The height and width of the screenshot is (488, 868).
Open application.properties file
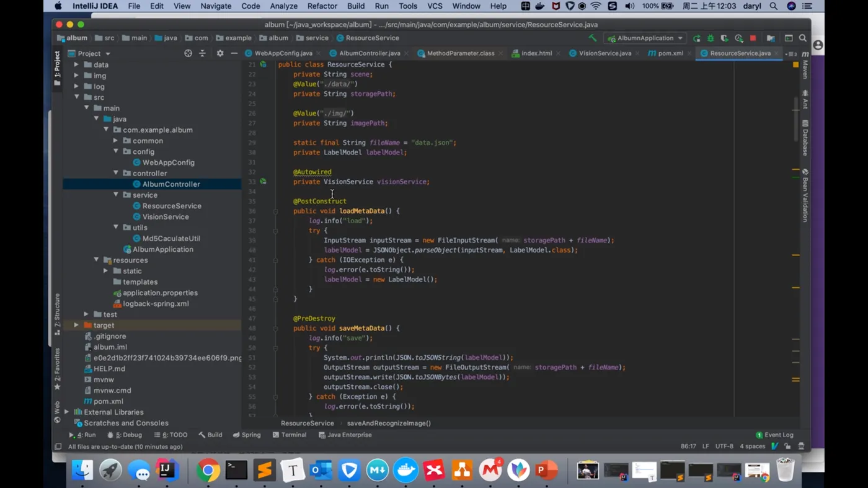[155, 293]
